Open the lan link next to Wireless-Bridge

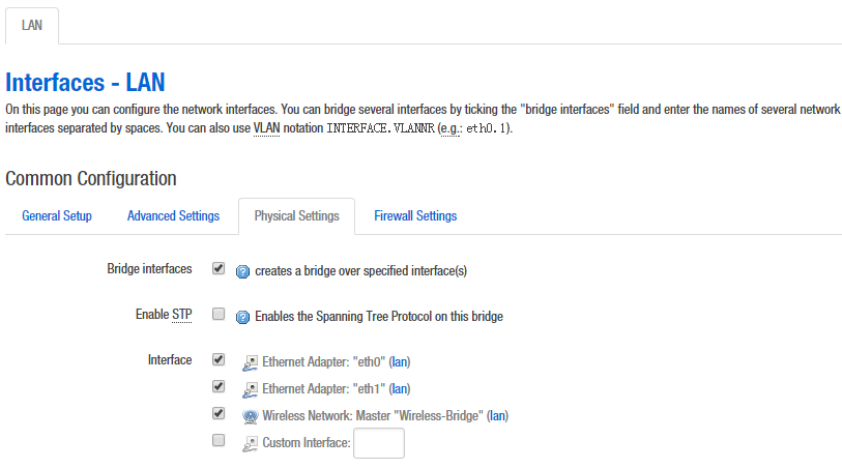click(x=498, y=415)
